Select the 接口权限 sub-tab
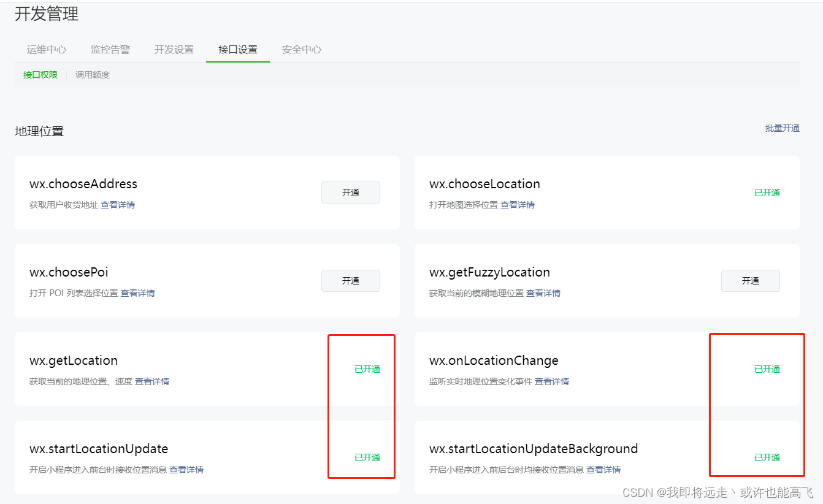 point(39,74)
